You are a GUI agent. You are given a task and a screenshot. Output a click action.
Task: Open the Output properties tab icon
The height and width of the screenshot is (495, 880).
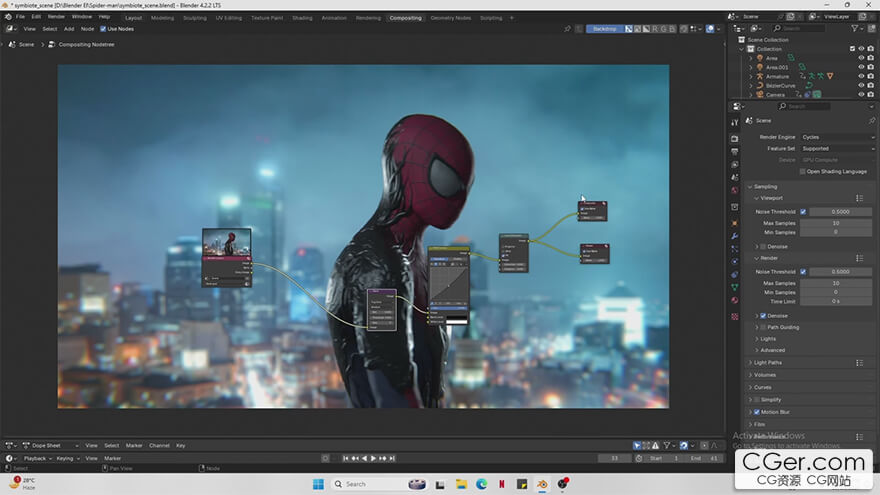click(x=735, y=152)
